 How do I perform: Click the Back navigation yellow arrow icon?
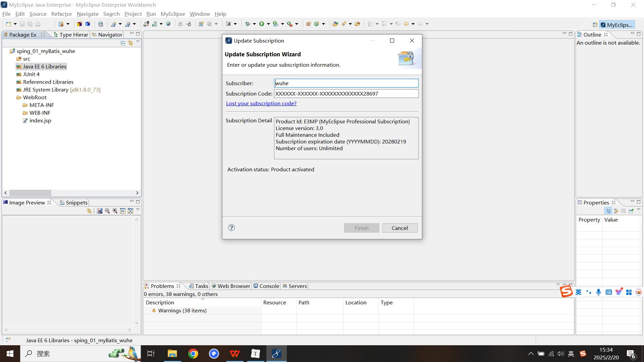coord(406,24)
